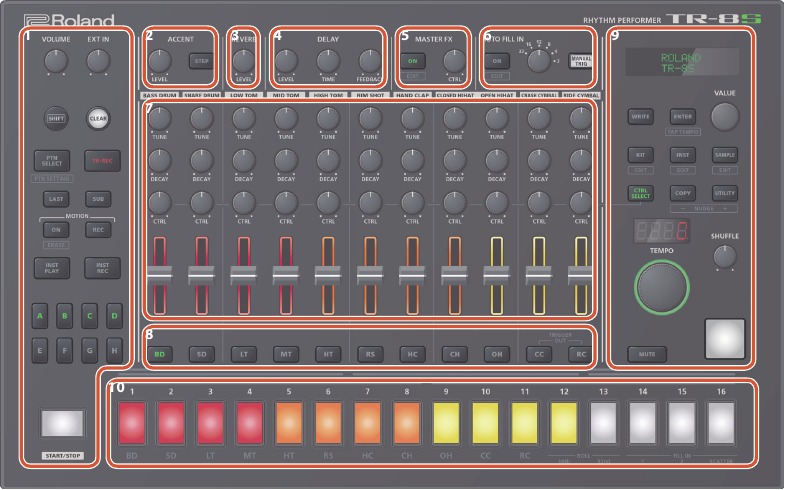785x490 pixels.
Task: Click the SHUFFLE knob
Action: pyautogui.click(x=724, y=257)
